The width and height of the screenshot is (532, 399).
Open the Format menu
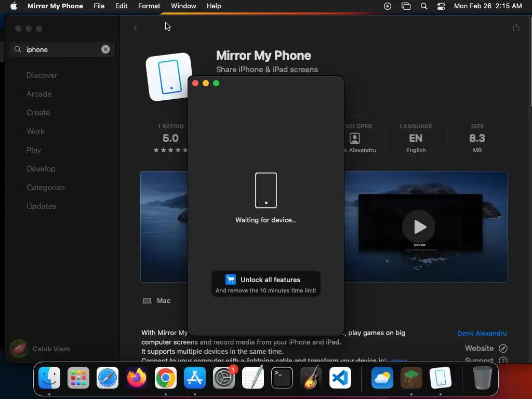pos(149,6)
